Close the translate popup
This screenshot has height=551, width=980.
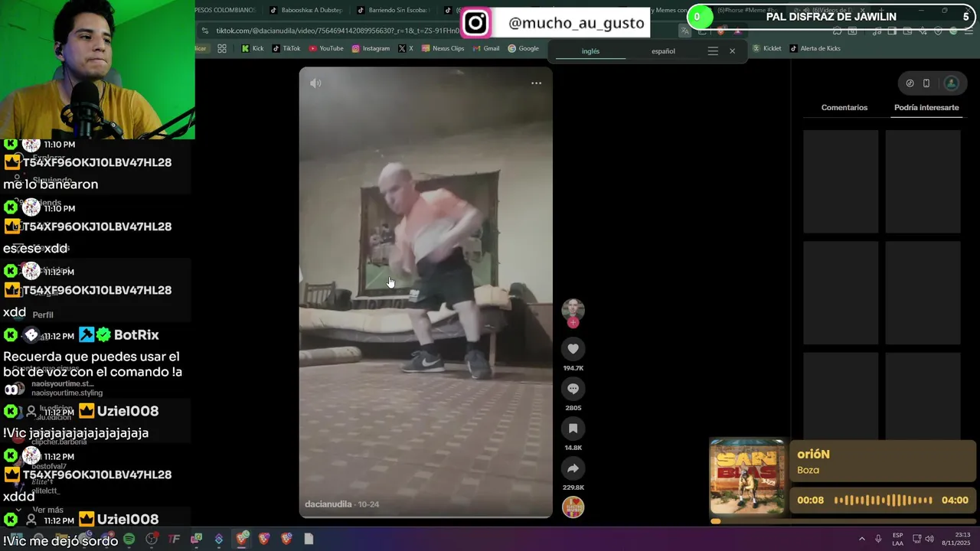click(732, 51)
